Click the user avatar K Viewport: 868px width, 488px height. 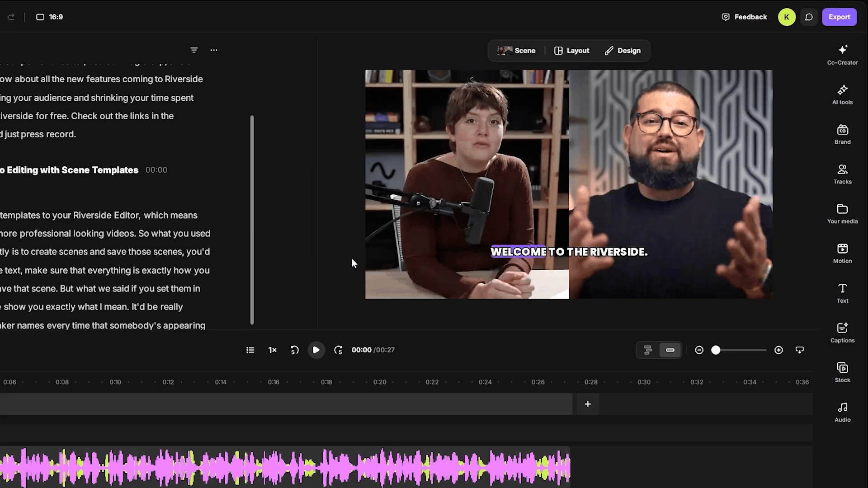click(x=787, y=17)
